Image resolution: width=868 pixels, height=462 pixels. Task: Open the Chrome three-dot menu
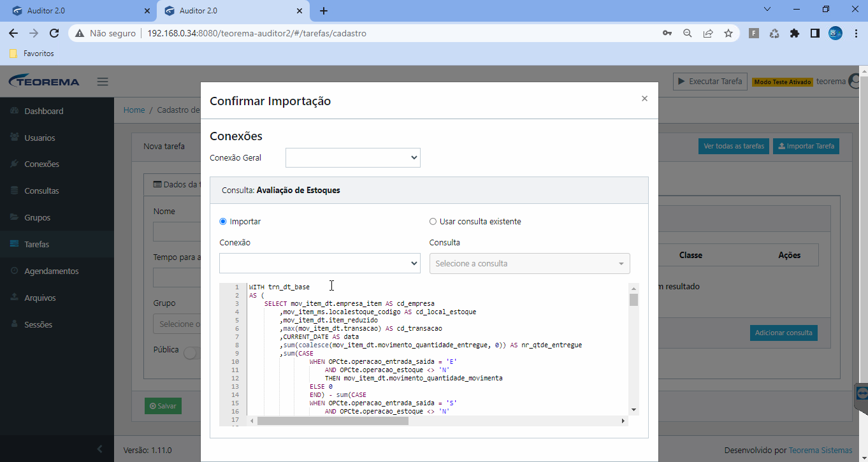pyautogui.click(x=856, y=33)
